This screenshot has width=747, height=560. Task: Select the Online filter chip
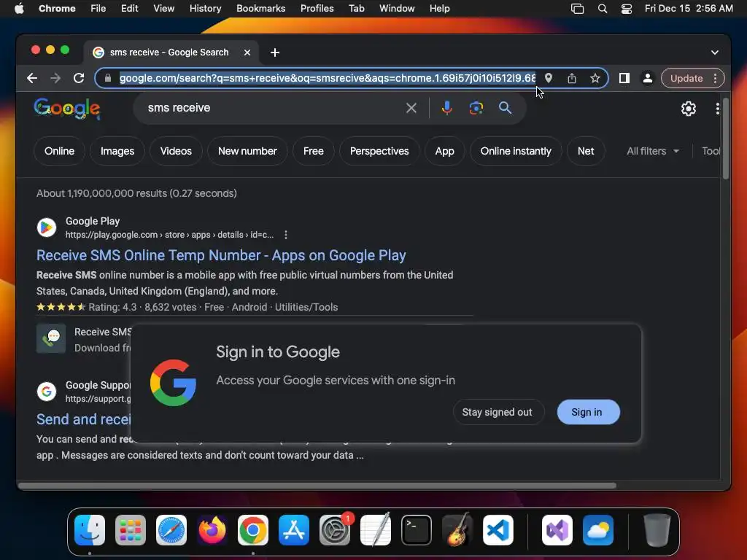[60, 152]
